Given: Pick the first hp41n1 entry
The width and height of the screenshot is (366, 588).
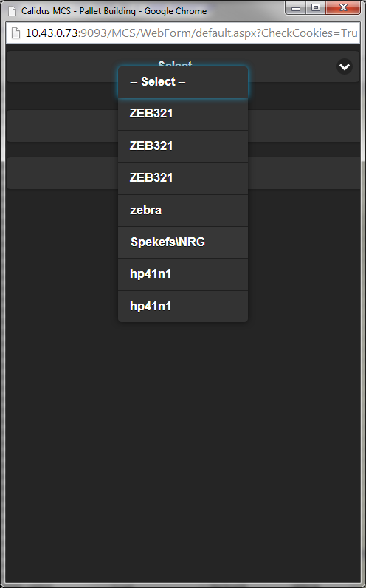Looking at the screenshot, I should click(x=183, y=275).
